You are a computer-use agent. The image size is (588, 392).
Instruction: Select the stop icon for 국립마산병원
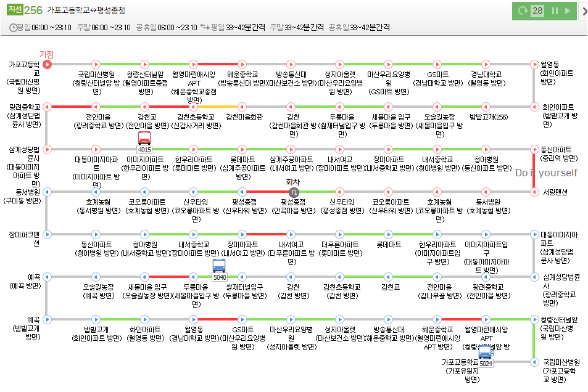tap(96, 63)
